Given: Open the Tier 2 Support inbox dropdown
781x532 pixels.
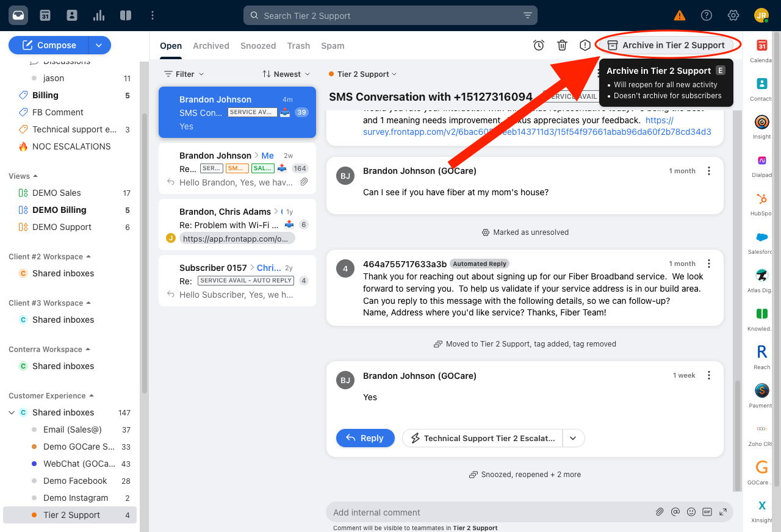Looking at the screenshot, I should click(362, 74).
